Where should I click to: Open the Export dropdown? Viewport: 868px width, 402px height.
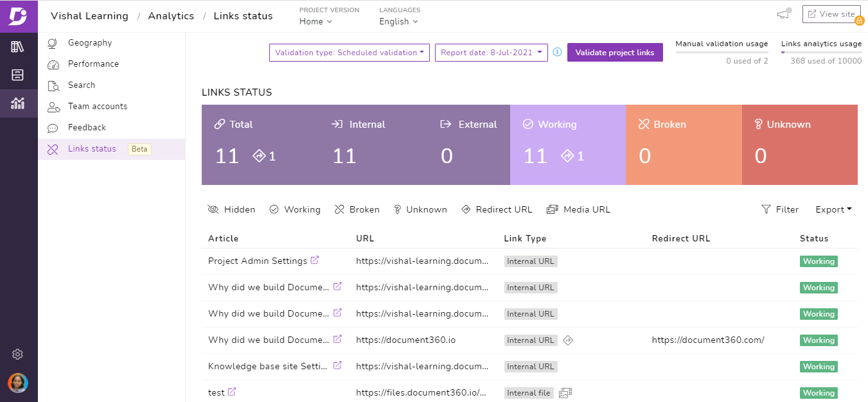(x=833, y=209)
